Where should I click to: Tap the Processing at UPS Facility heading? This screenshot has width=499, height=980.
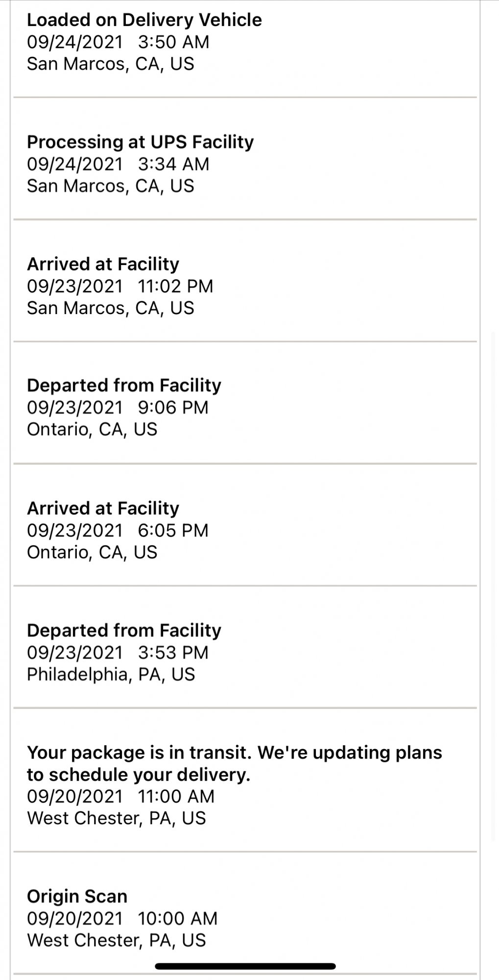click(x=140, y=142)
